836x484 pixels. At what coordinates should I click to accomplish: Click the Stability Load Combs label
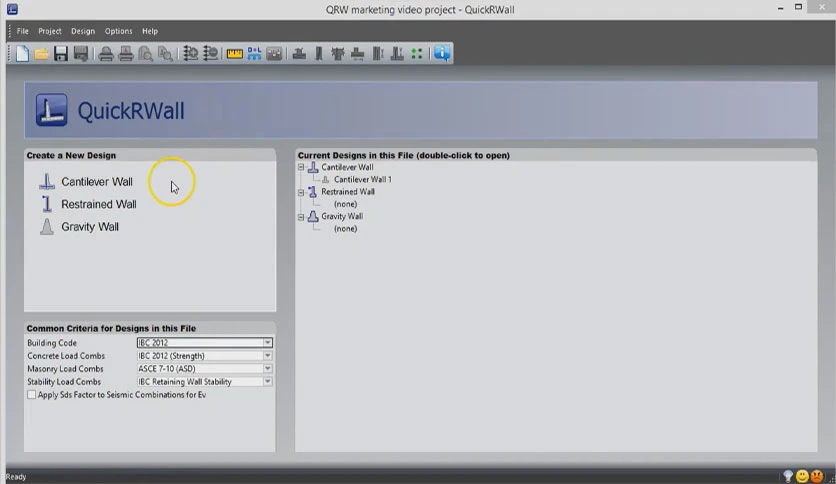[x=64, y=382]
